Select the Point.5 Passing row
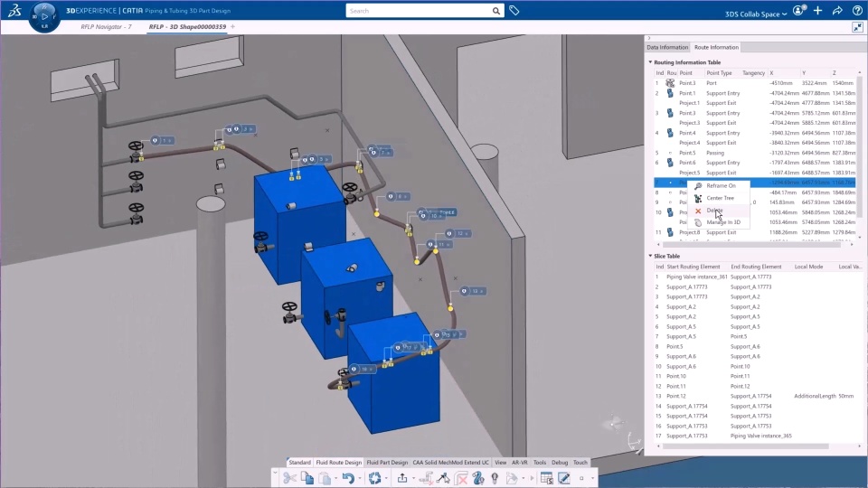This screenshot has height=488, width=868. 755,153
